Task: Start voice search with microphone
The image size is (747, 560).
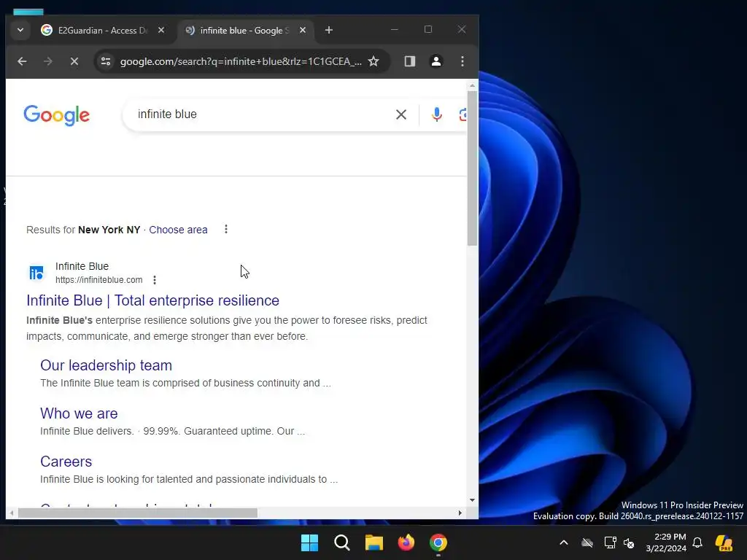Action: coord(436,114)
